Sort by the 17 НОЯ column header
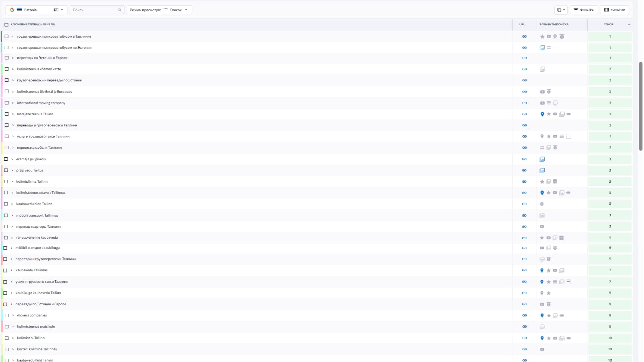This screenshot has width=644, height=362. coord(609,24)
